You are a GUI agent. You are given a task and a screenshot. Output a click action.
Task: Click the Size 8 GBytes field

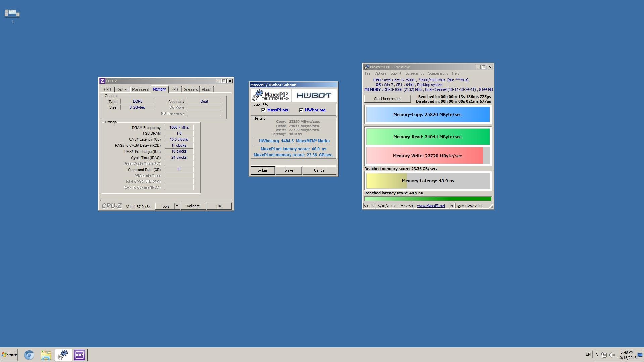137,107
